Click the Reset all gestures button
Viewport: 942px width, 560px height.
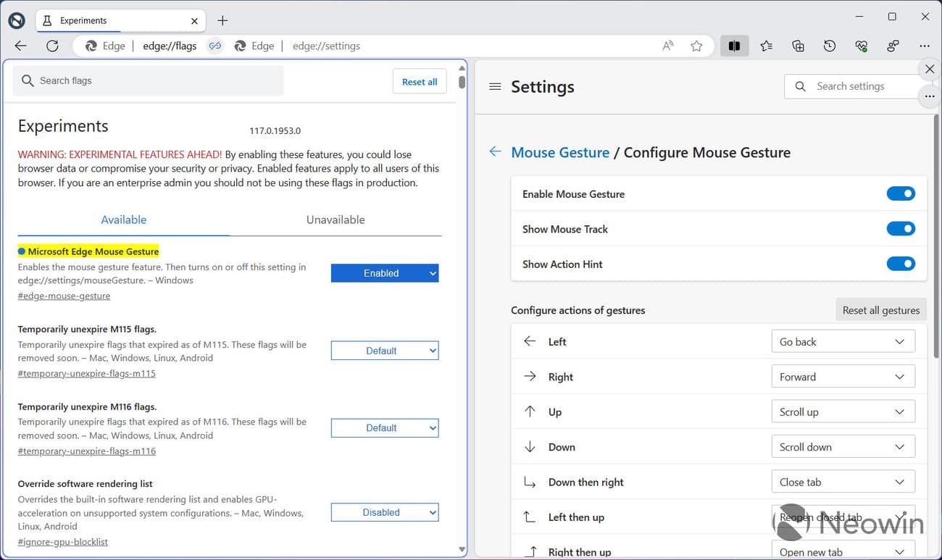(x=880, y=310)
